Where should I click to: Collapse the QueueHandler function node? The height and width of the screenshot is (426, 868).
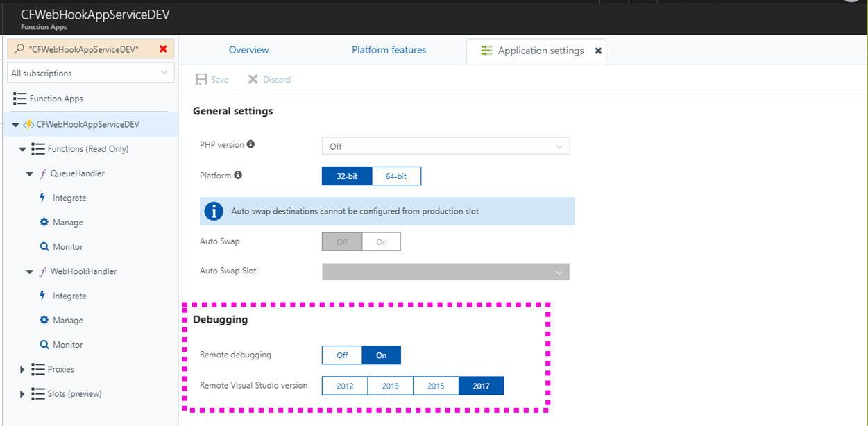click(30, 173)
